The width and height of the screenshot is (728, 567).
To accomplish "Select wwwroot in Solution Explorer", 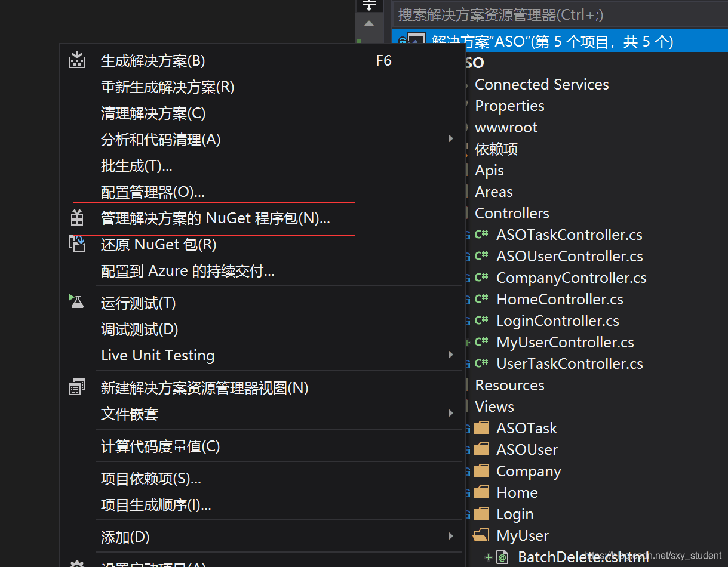I will click(506, 127).
